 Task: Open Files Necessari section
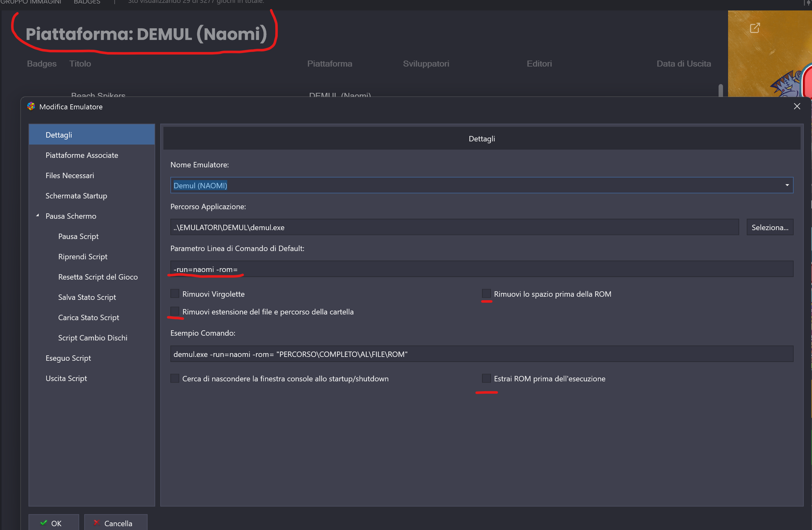[x=92, y=175]
